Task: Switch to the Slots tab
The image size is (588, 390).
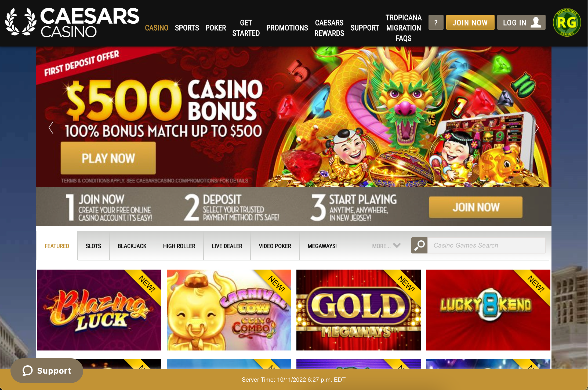Action: [x=93, y=246]
